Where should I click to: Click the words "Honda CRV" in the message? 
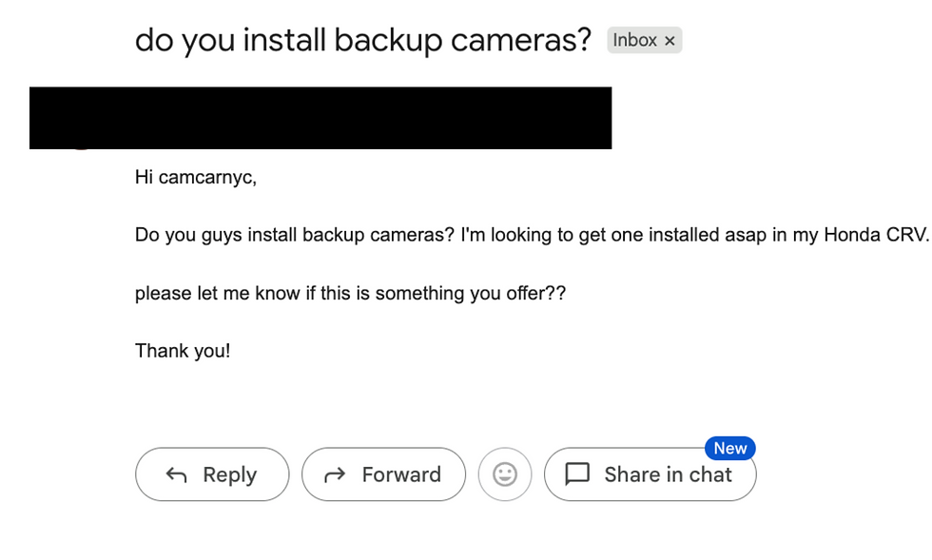(874, 235)
